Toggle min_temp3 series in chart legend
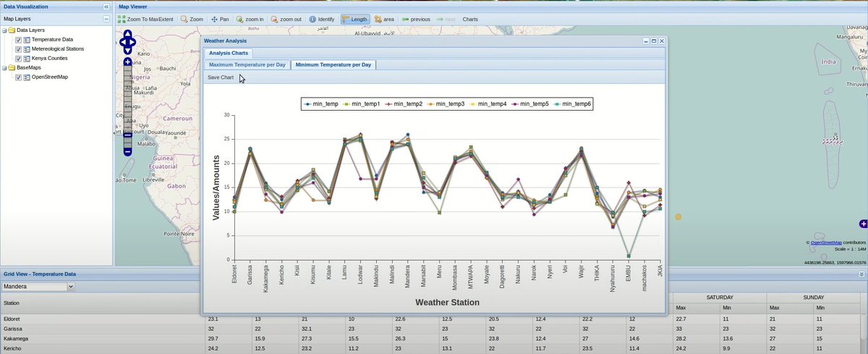 click(445, 104)
